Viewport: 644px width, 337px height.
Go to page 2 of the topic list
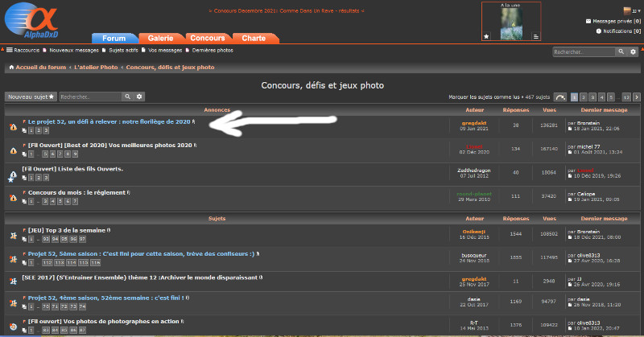coord(584,97)
